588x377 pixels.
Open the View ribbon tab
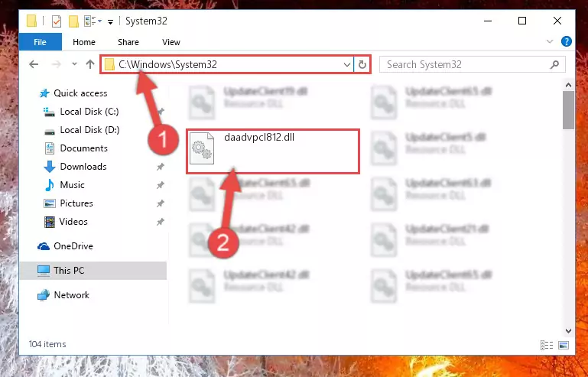(171, 42)
